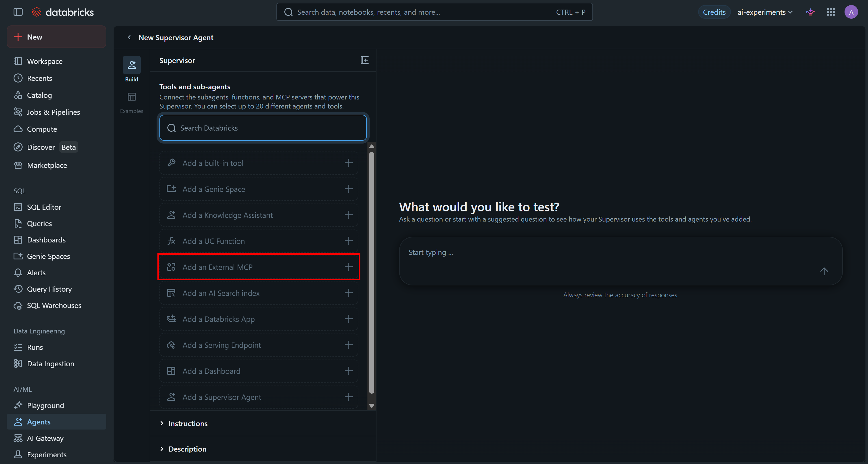The image size is (868, 464).
Task: Open Queries in the sidebar
Action: point(56,224)
